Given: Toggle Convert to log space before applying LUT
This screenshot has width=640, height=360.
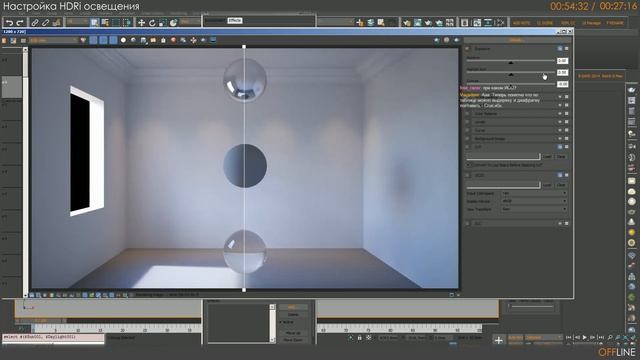Looking at the screenshot, I should [x=468, y=165].
